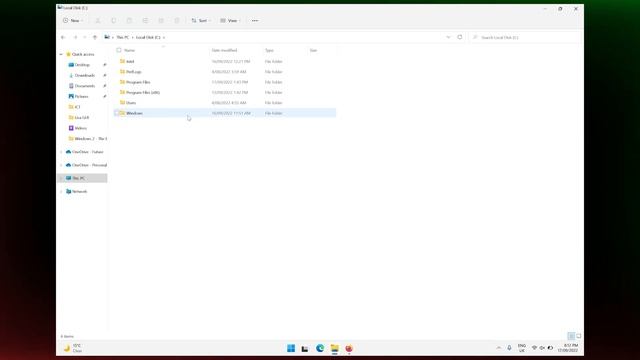
Task: Click the This PC breadcrumb in address bar
Action: point(123,37)
